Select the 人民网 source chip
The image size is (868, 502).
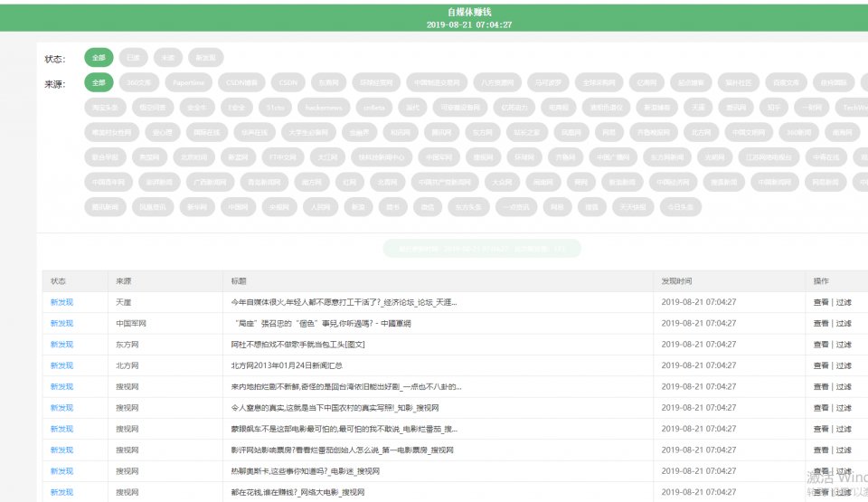[320, 207]
